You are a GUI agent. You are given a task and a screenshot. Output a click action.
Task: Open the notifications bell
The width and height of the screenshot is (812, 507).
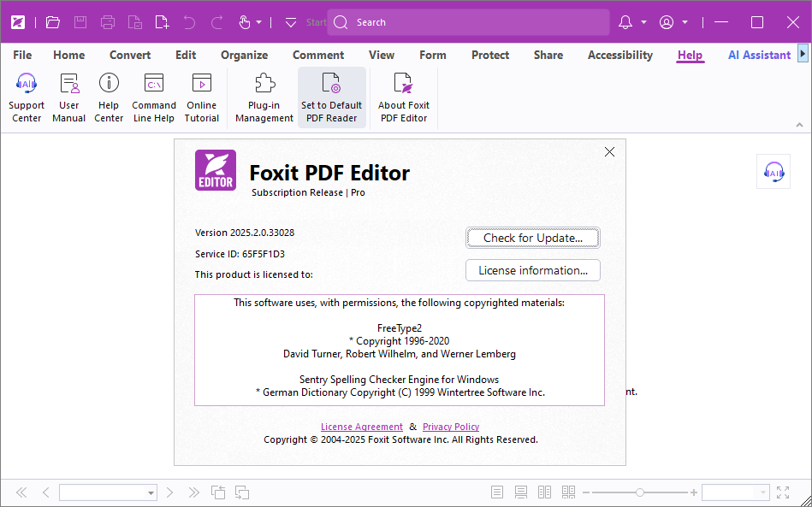click(625, 22)
